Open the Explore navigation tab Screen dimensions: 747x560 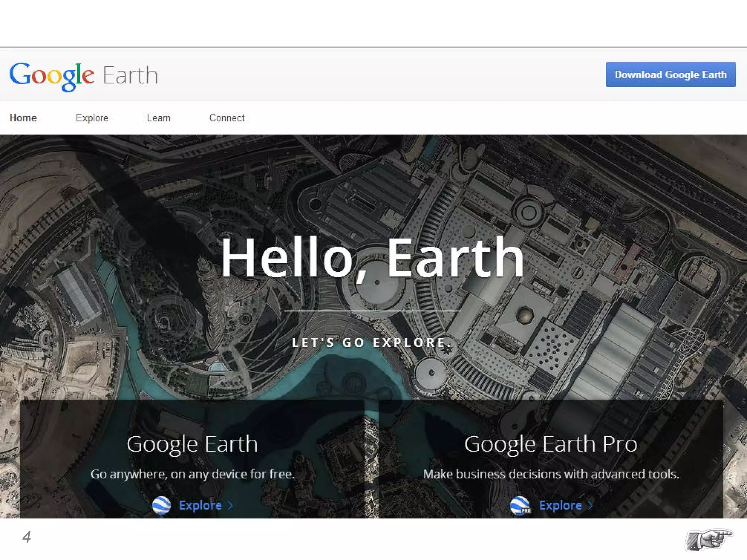tap(92, 118)
